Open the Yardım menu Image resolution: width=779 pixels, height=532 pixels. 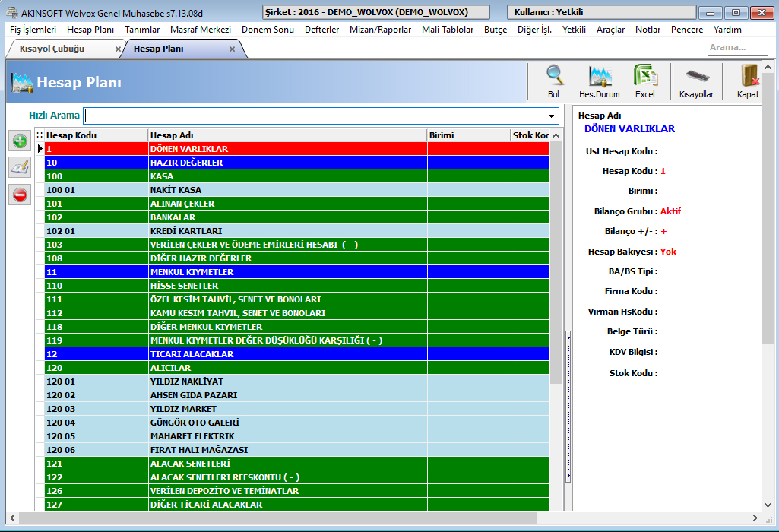[x=727, y=30]
